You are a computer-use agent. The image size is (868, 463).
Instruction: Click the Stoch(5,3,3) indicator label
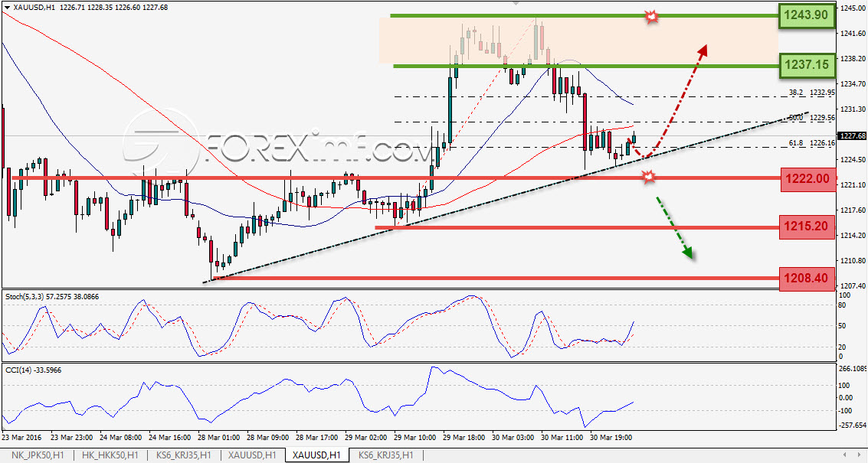52,297
